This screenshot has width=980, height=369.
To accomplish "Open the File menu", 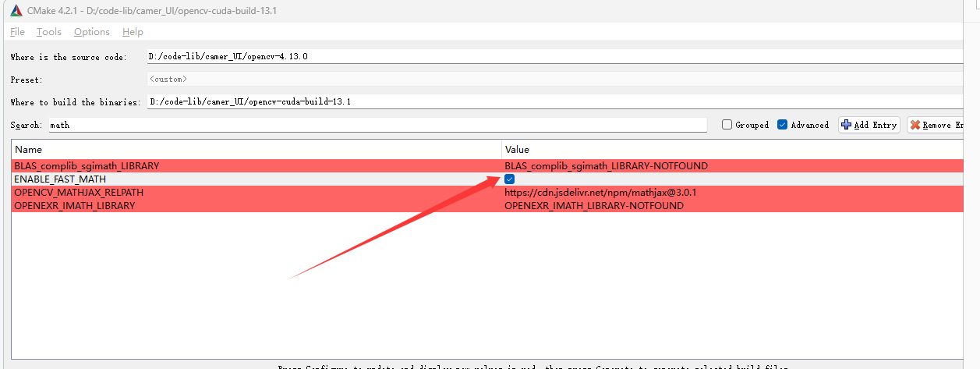I will click(x=17, y=32).
